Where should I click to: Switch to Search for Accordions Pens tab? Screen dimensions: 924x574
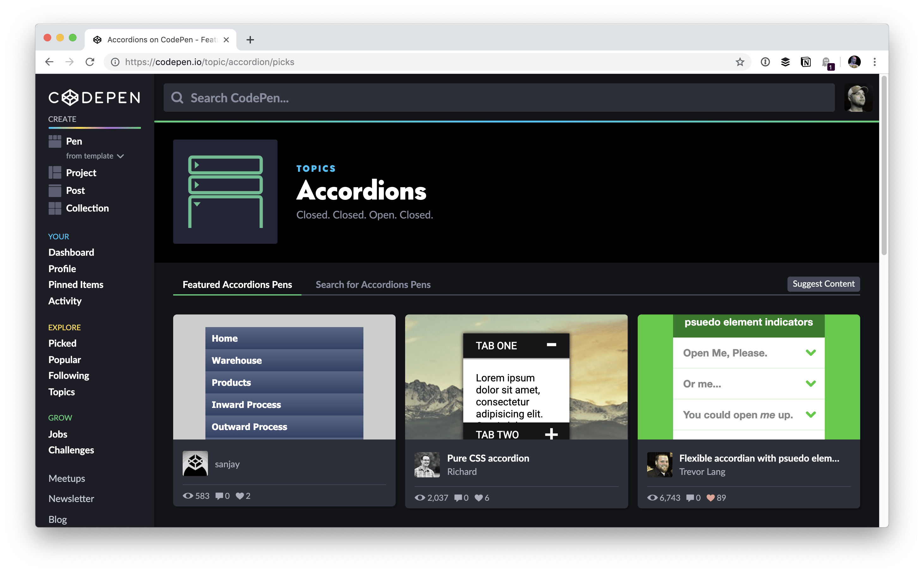click(x=373, y=284)
